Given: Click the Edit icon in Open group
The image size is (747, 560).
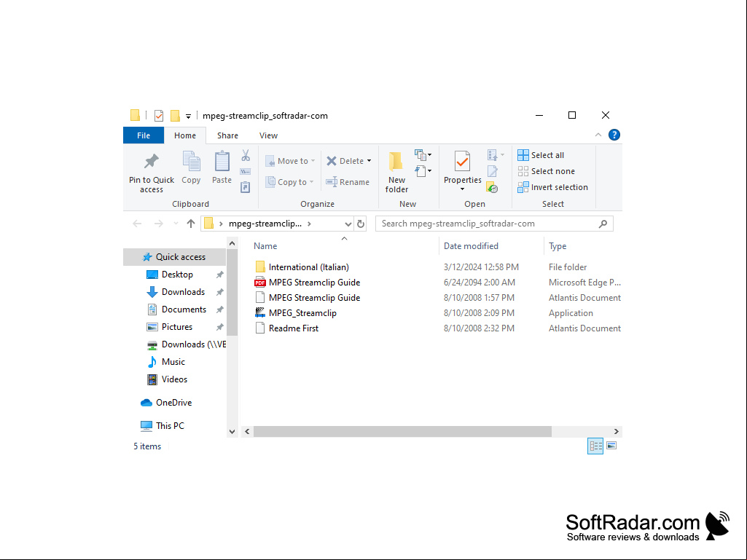Looking at the screenshot, I should (493, 171).
